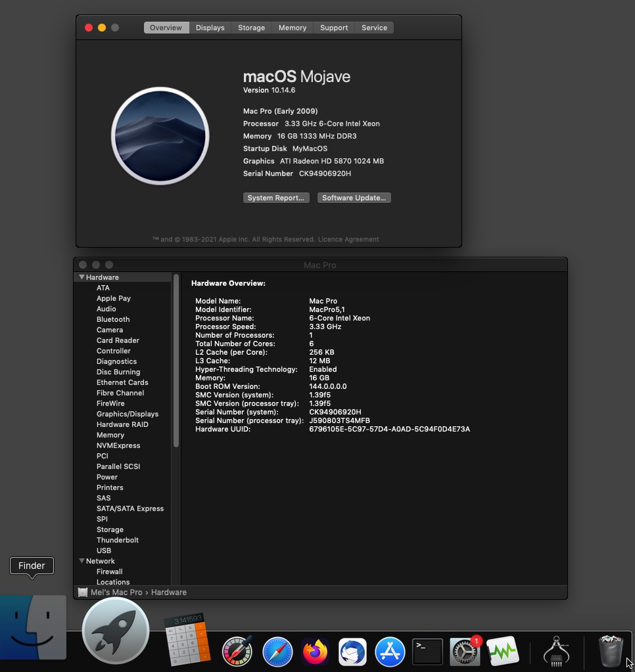The image size is (635, 672).
Task: Open the Storage tab in About This Mac
Action: point(251,28)
